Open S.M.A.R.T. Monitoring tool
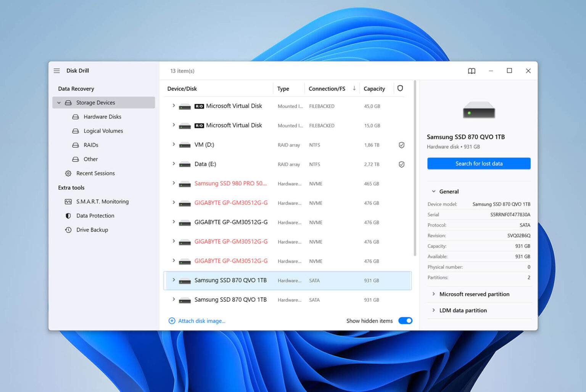 coord(102,201)
